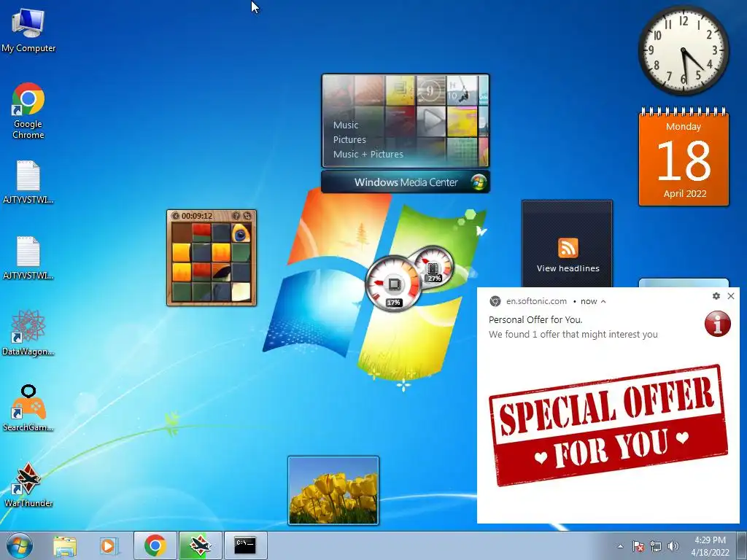This screenshot has height=560, width=747.
Task: Click the green Media Center logo orb
Action: [479, 182]
